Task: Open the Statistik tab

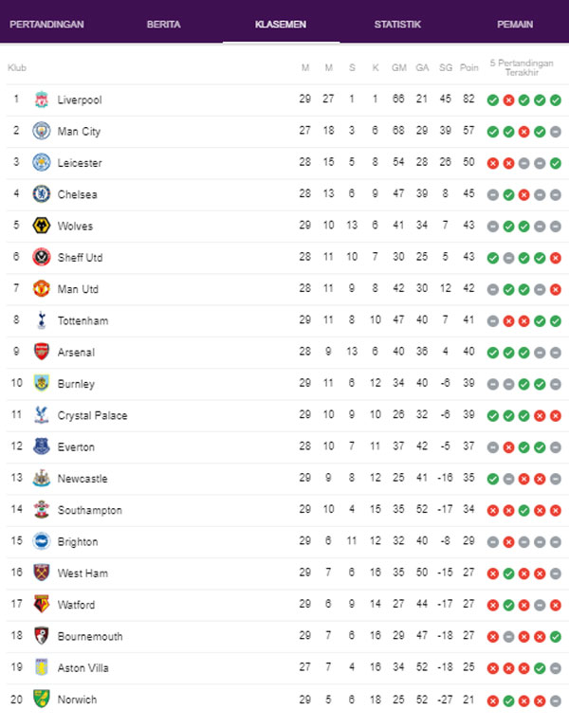Action: [x=397, y=25]
